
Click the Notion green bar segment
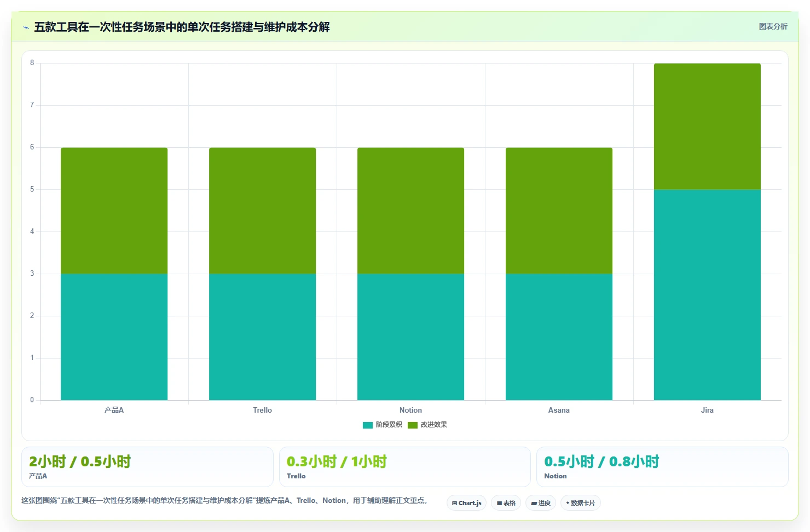pos(410,211)
